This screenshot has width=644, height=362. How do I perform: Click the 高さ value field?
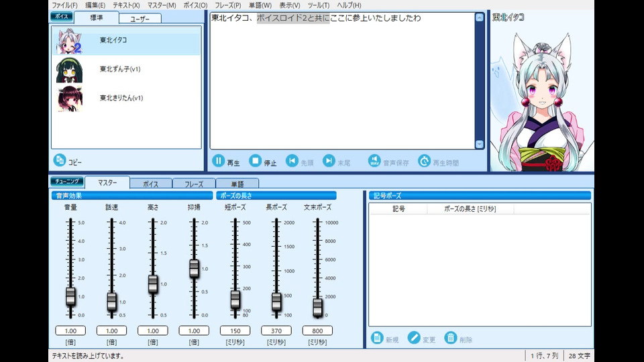(x=153, y=330)
